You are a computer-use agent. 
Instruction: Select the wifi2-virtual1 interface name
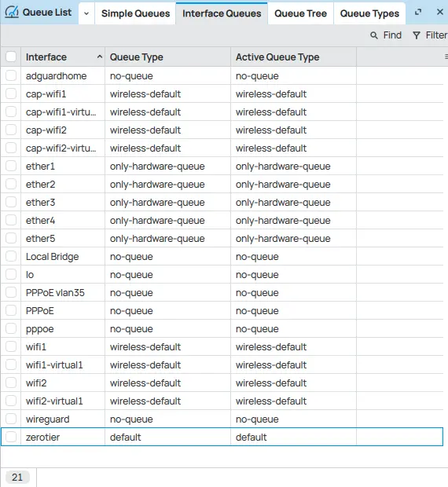[x=54, y=401]
